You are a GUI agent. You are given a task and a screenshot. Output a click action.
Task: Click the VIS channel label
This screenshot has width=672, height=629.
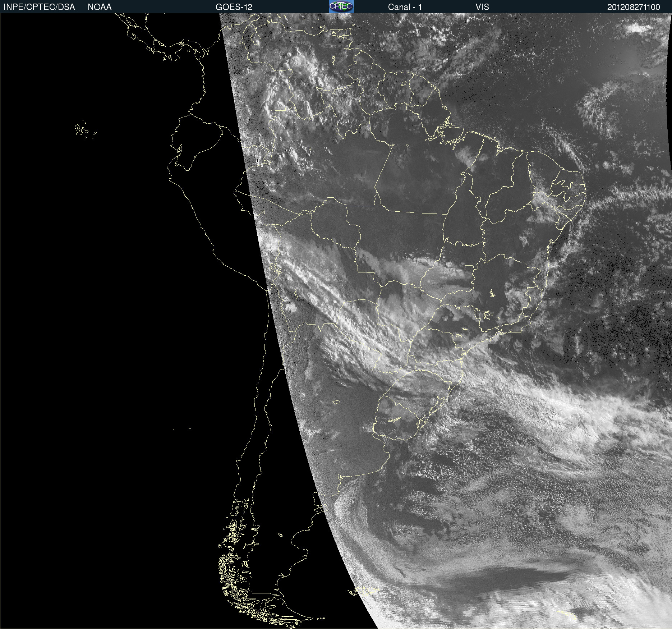[482, 7]
